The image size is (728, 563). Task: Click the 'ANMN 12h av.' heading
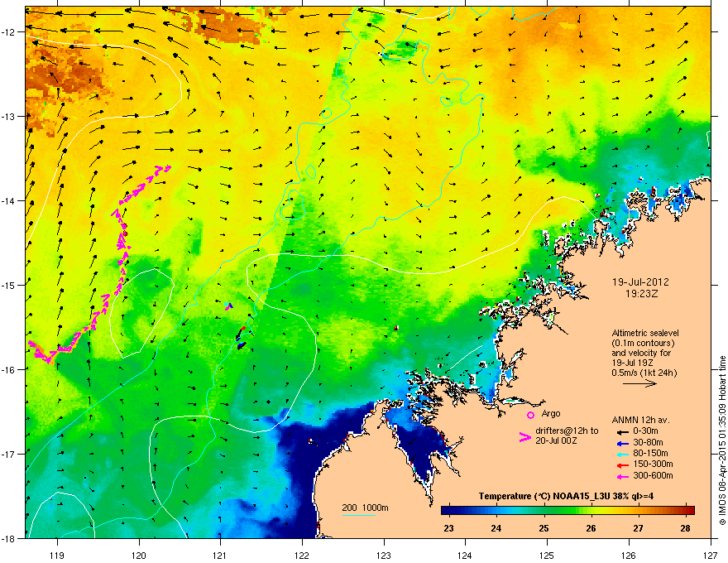[x=640, y=421]
